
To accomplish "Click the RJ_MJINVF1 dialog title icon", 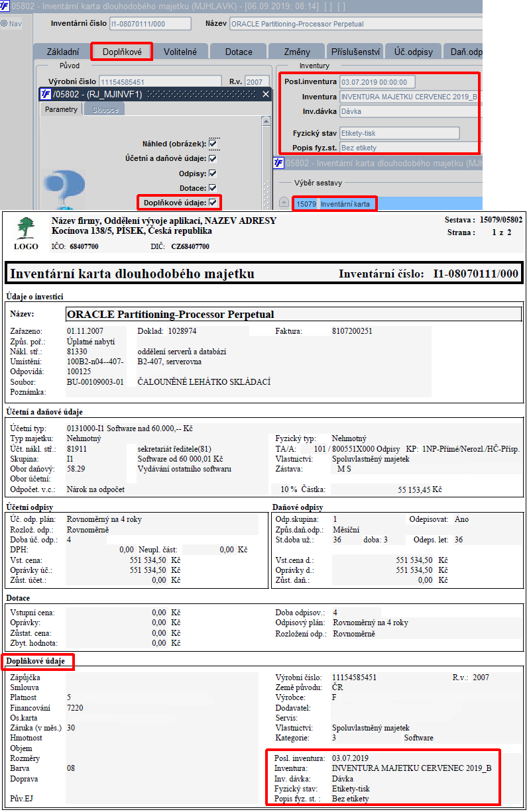I will [x=44, y=94].
